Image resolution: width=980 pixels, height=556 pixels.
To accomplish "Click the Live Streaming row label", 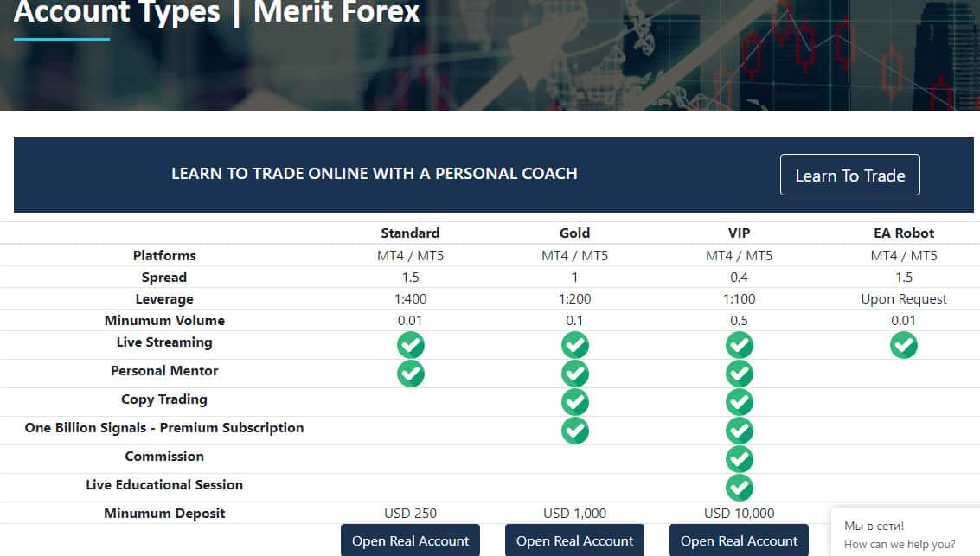I will pos(164,342).
